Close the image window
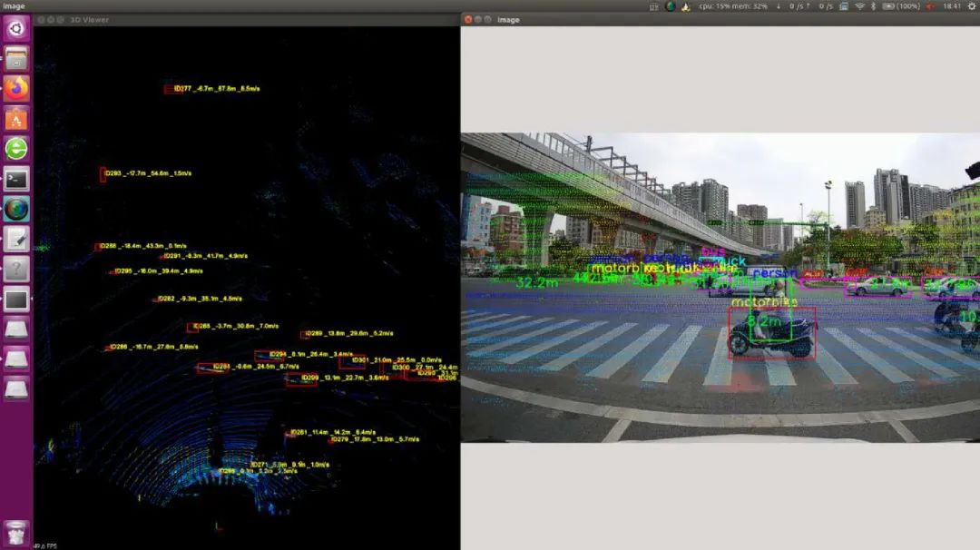980x550 pixels. click(x=467, y=19)
